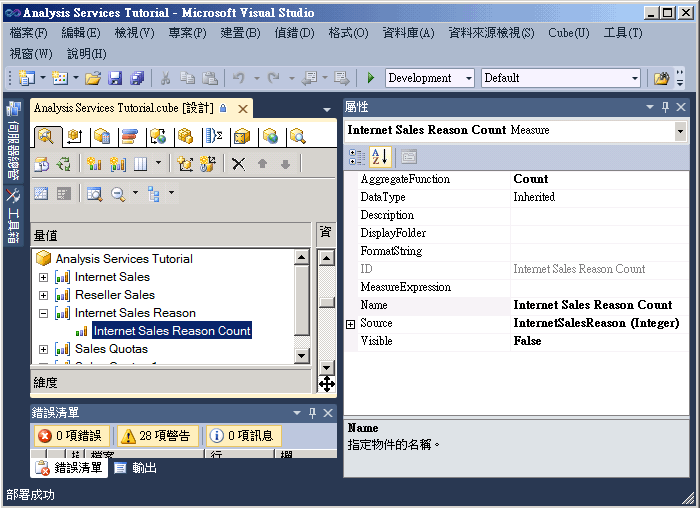This screenshot has width=700, height=508.
Task: Expand the Internet Sales measure group
Action: coord(43,277)
